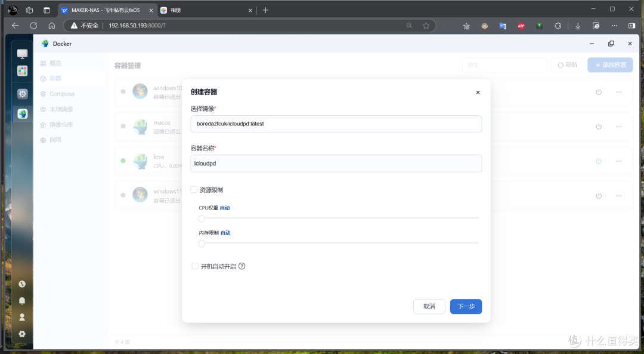Click the kms container icon
This screenshot has height=354, width=644.
coord(140,161)
